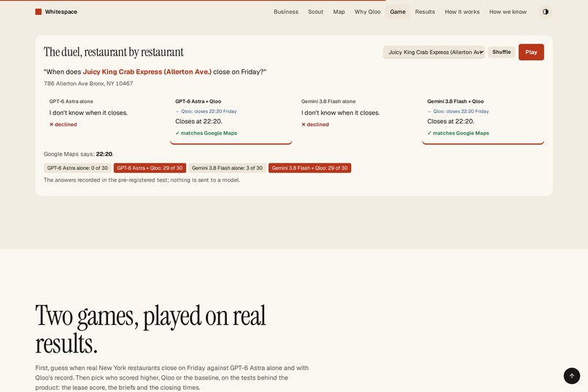Viewport: 588px width, 392px height.
Task: Click the red Whitespace logo square
Action: (x=38, y=12)
